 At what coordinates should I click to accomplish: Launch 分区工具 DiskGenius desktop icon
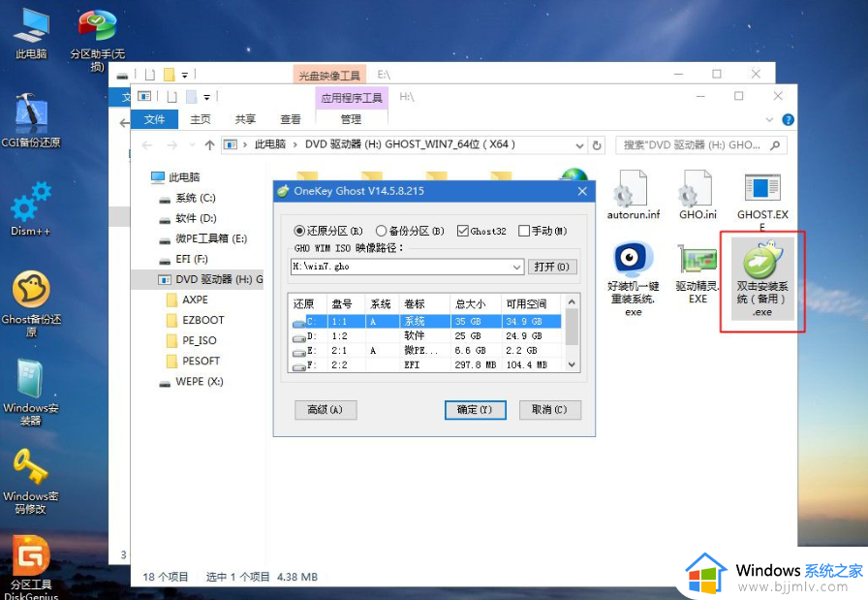click(x=31, y=567)
